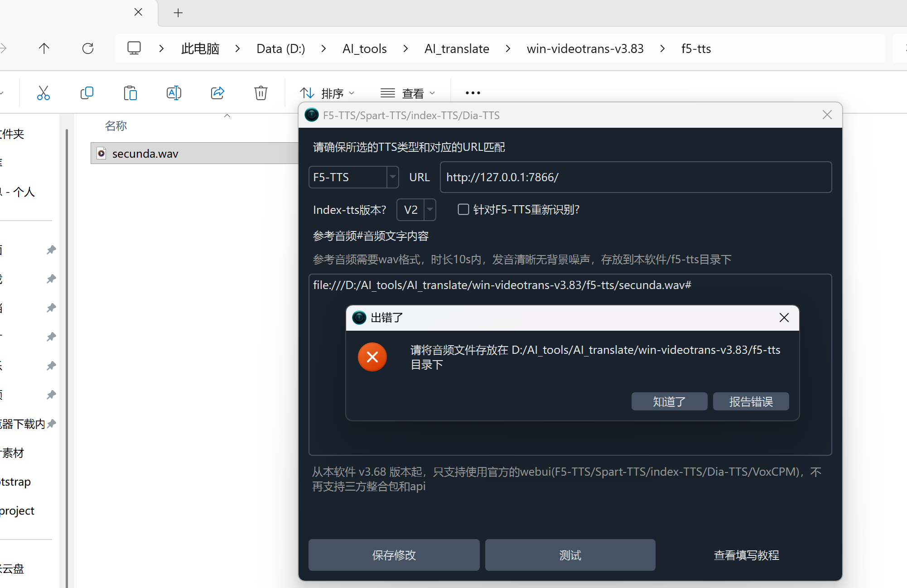
Task: Enable 针对F5-TTS重新识别 checkbox
Action: point(463,209)
